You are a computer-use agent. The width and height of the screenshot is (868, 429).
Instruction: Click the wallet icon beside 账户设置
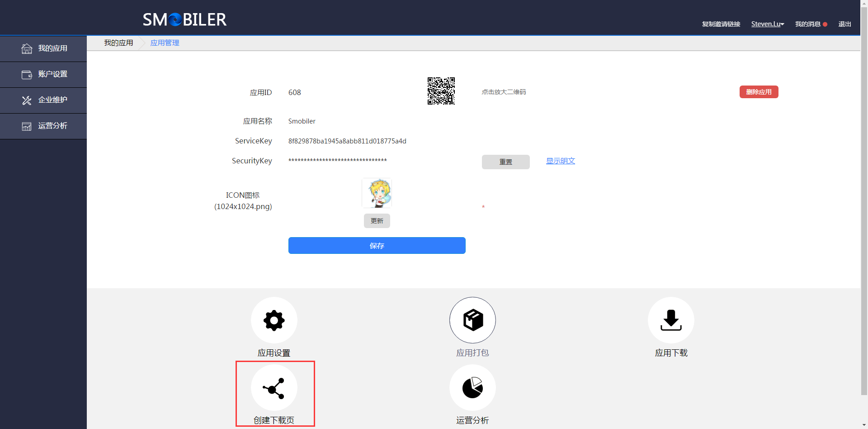click(27, 74)
